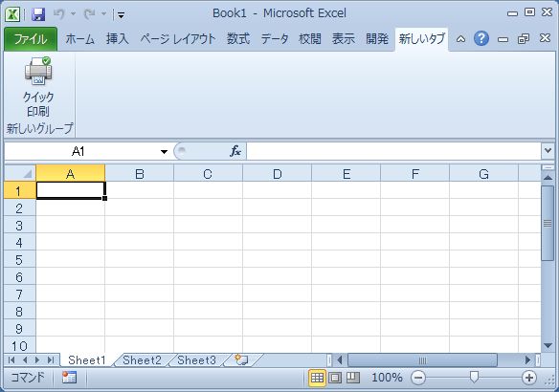This screenshot has width=559, height=392.
Task: Select column D header
Action: click(x=278, y=174)
